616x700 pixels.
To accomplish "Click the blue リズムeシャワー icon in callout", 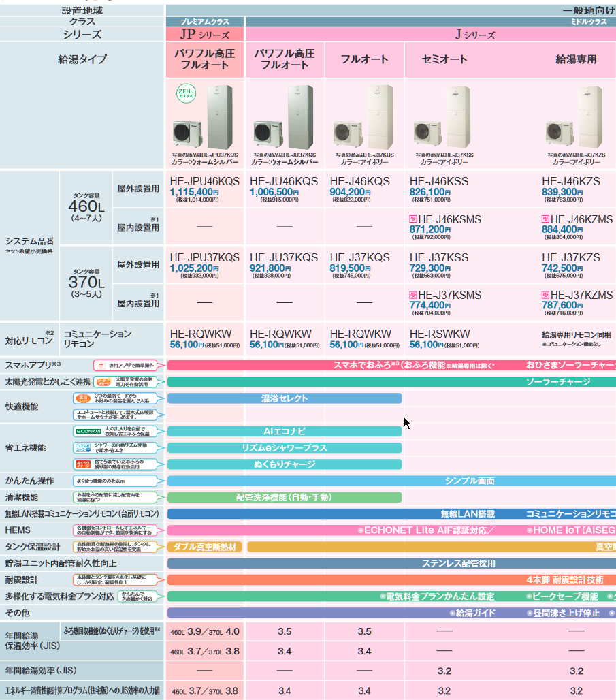I will coord(84,448).
